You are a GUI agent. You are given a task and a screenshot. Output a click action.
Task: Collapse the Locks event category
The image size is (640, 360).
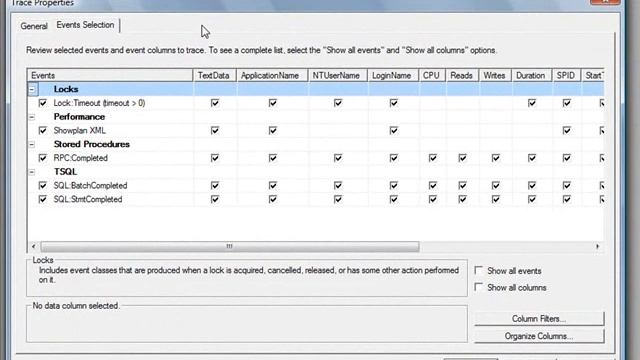[x=32, y=89]
